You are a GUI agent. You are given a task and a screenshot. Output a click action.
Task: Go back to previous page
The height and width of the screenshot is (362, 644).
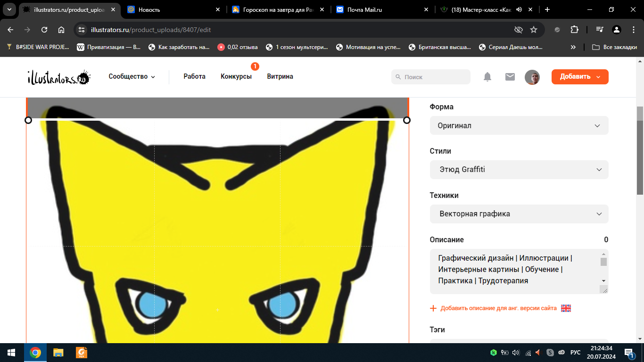click(10, 30)
